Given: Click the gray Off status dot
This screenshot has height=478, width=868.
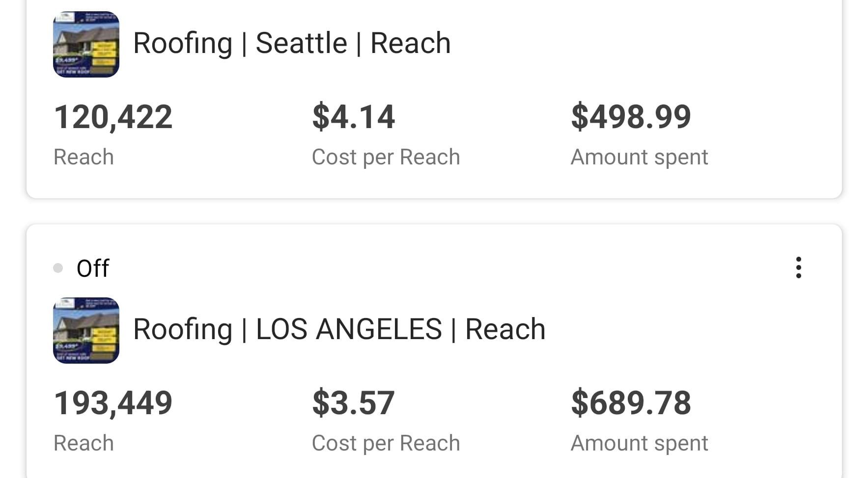Looking at the screenshot, I should (x=58, y=268).
